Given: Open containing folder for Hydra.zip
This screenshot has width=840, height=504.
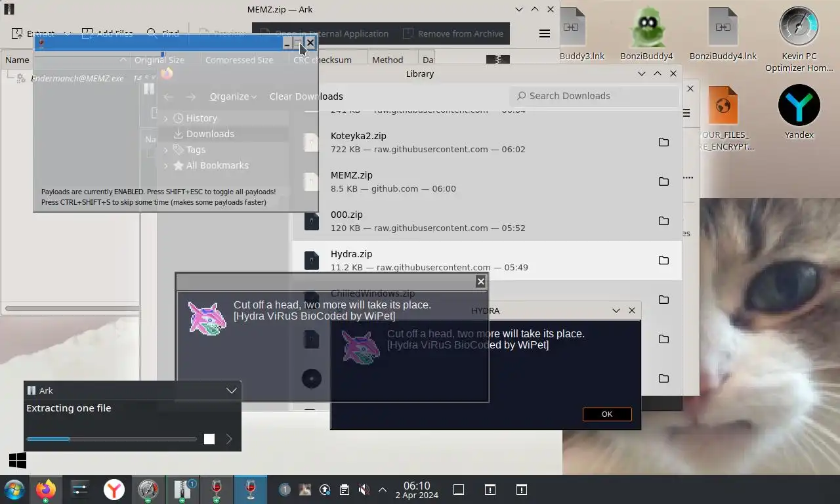Looking at the screenshot, I should click(x=663, y=261).
